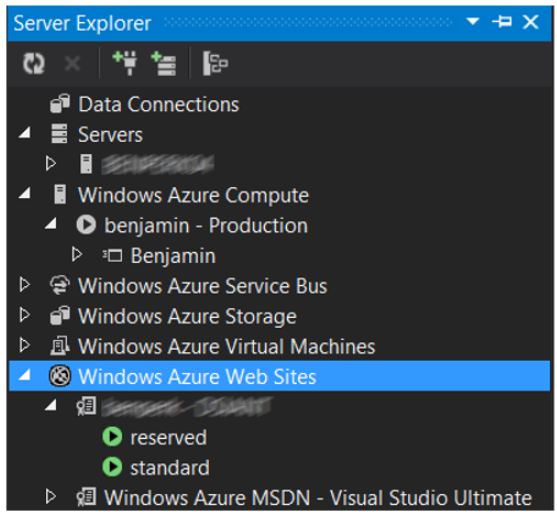Click the Servers stack icon
Screen dimensions: 557x512
pos(59,134)
